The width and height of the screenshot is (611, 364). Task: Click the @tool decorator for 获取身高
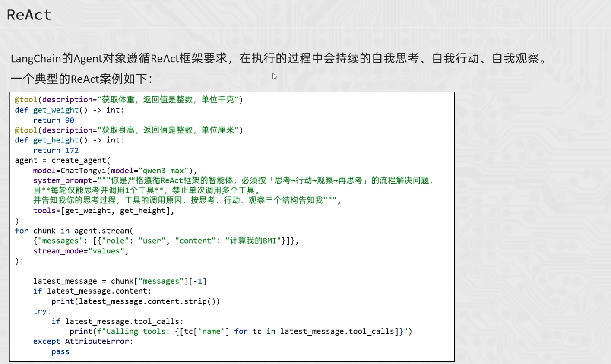point(129,130)
